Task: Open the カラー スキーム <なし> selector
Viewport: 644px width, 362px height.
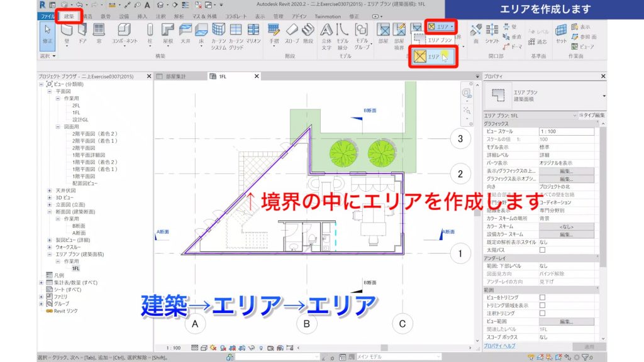Action: click(568, 227)
